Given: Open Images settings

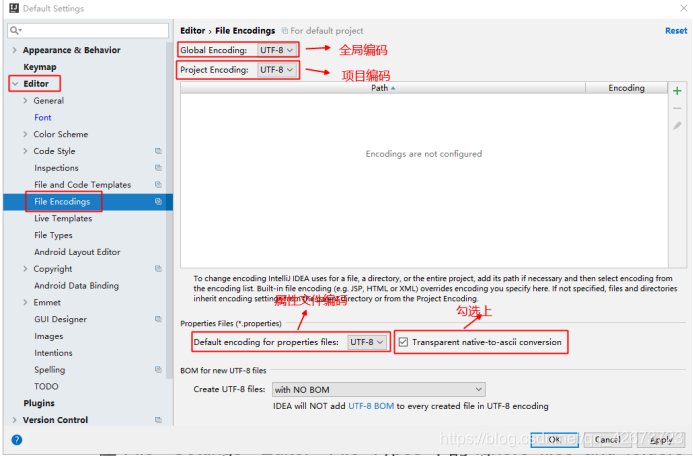Looking at the screenshot, I should tap(49, 336).
